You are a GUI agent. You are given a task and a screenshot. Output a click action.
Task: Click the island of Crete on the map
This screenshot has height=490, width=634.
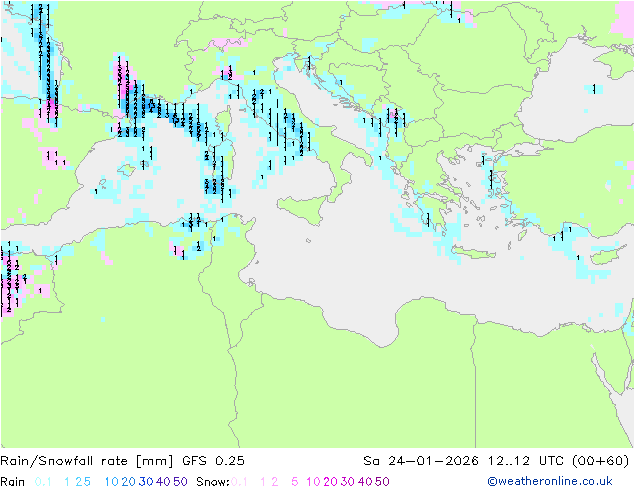(x=473, y=251)
